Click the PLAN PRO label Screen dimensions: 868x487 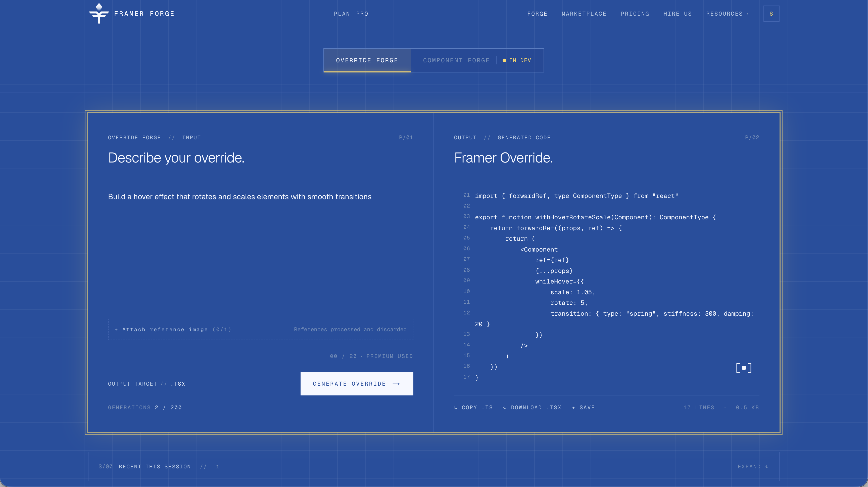351,14
